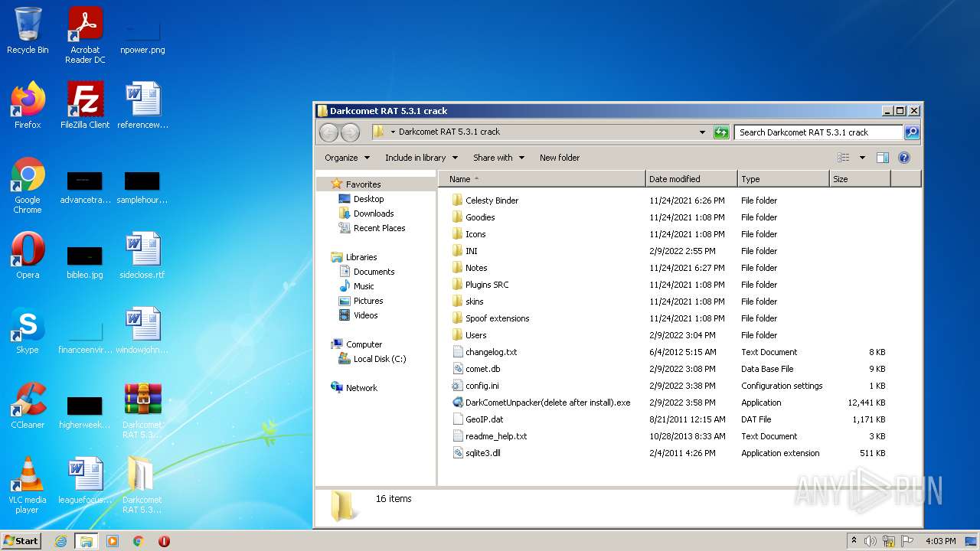Open the Start menu
This screenshot has width=980, height=551.
tap(21, 541)
